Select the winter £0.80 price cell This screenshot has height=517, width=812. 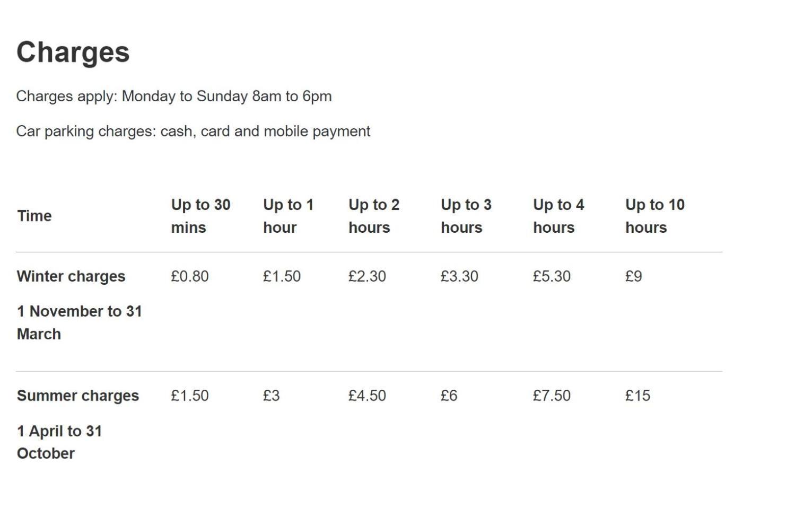point(189,276)
